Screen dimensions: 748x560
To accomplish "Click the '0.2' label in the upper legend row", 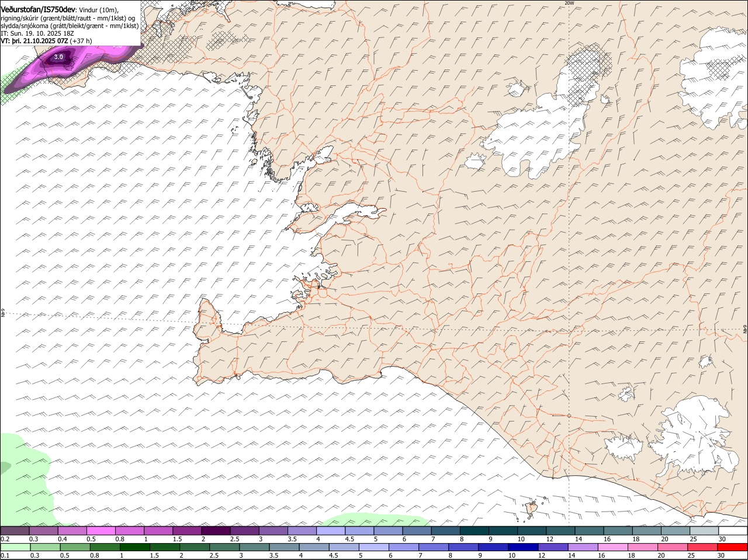I will (5, 539).
